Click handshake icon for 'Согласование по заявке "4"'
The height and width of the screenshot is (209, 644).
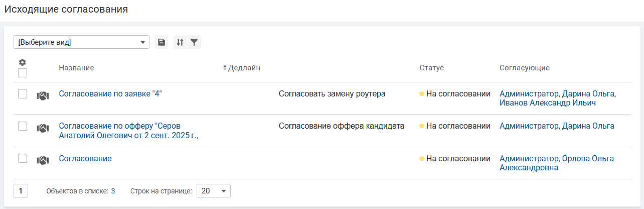coord(43,95)
